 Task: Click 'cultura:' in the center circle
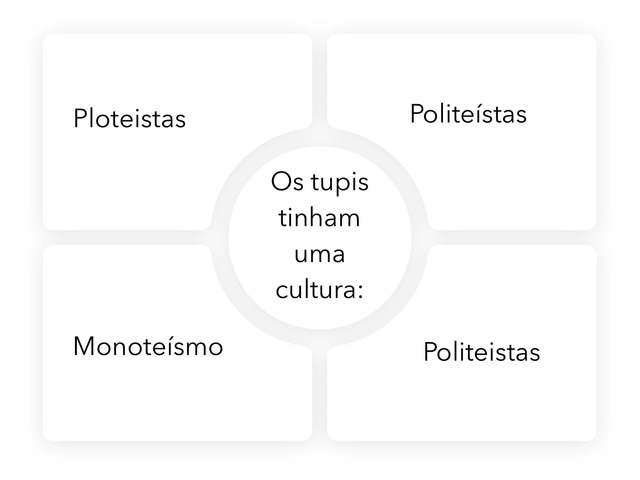pos(320,290)
